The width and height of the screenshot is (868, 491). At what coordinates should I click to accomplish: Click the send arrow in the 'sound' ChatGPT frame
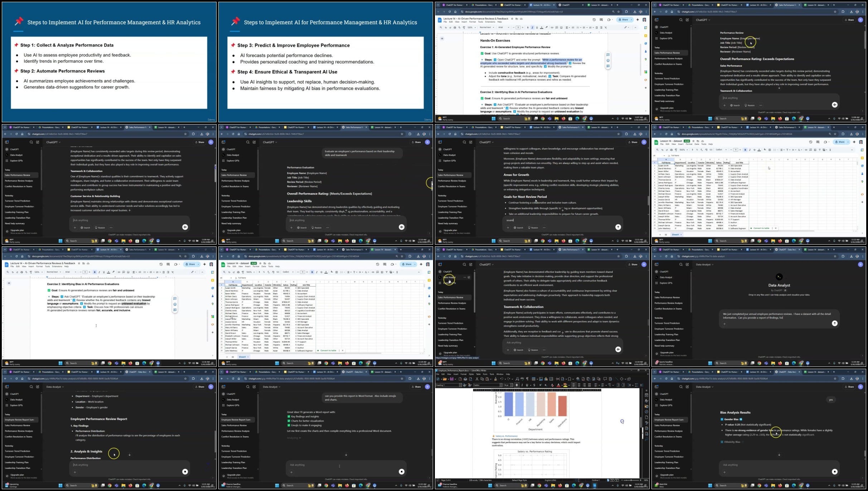point(618,227)
